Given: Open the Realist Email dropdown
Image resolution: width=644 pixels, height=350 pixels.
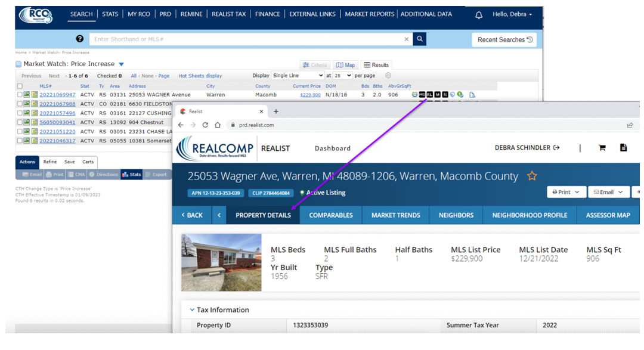Looking at the screenshot, I should click(x=609, y=192).
